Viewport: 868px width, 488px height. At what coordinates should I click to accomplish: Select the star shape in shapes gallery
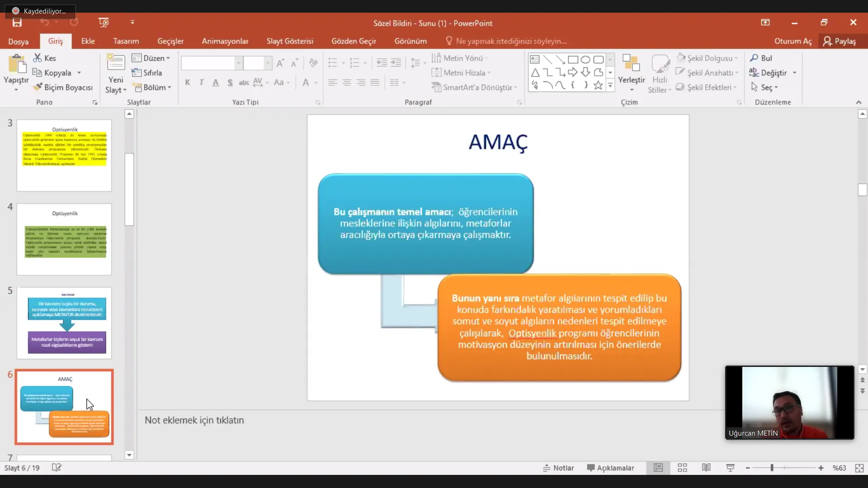coord(598,85)
